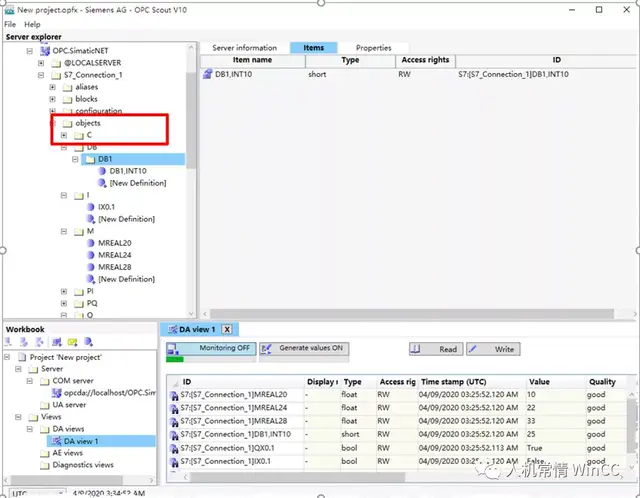This screenshot has width=640, height=498.
Task: Select Diagnostics views in Workbook tree
Action: [x=83, y=465]
